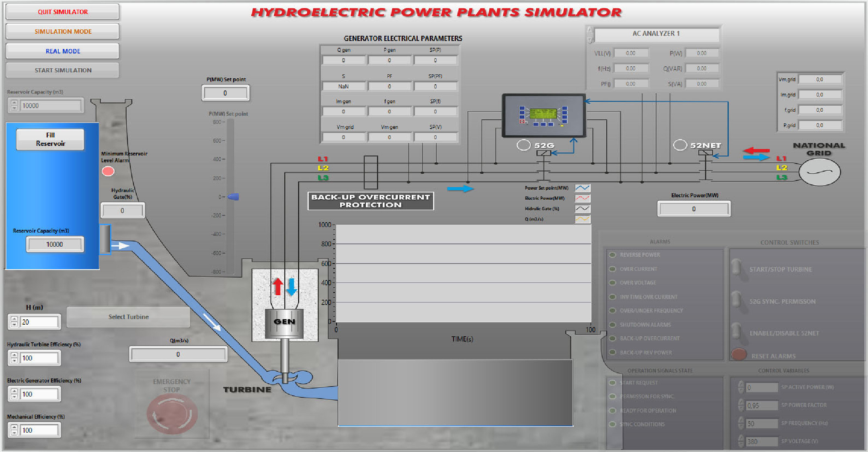Click the controller display module icon
This screenshot has width=868, height=452.
tap(544, 116)
